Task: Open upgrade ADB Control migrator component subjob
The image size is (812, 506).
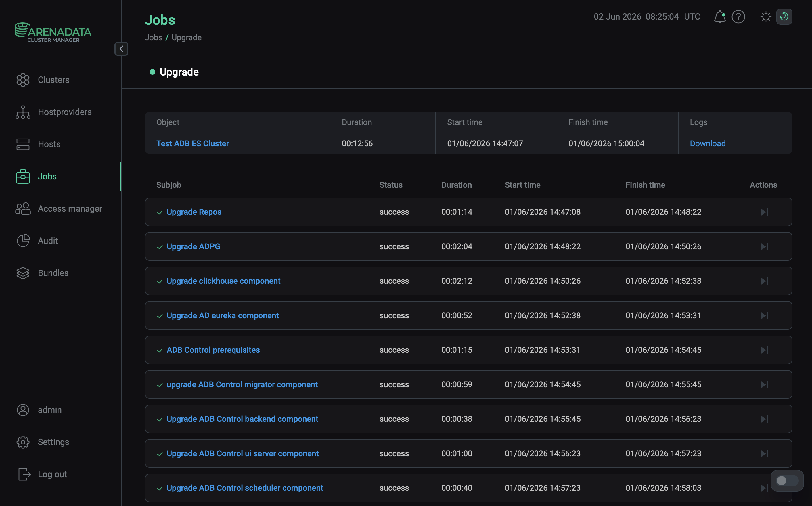Action: (242, 384)
